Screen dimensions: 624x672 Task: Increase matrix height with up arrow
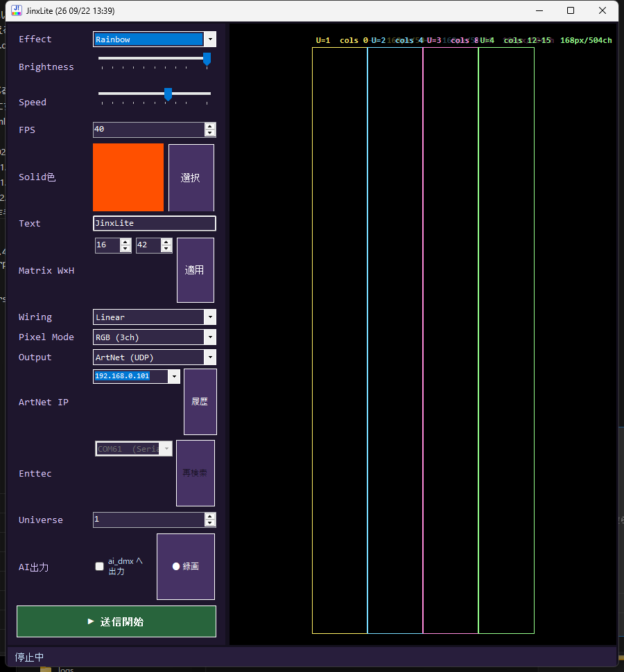166,242
